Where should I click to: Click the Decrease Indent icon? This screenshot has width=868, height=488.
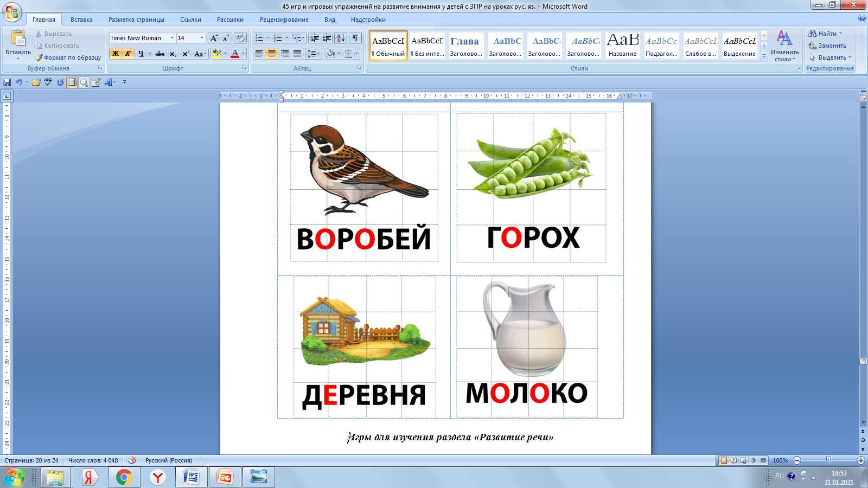315,38
